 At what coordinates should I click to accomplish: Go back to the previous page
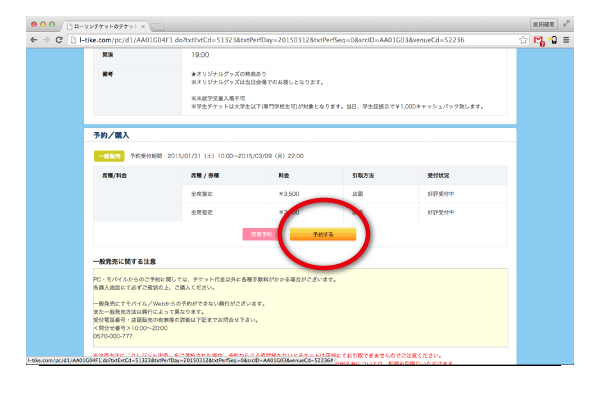point(34,40)
